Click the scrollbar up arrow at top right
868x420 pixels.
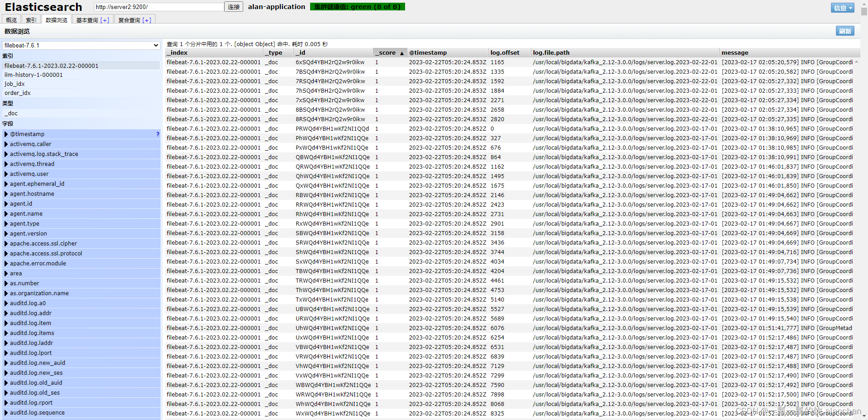tap(864, 4)
